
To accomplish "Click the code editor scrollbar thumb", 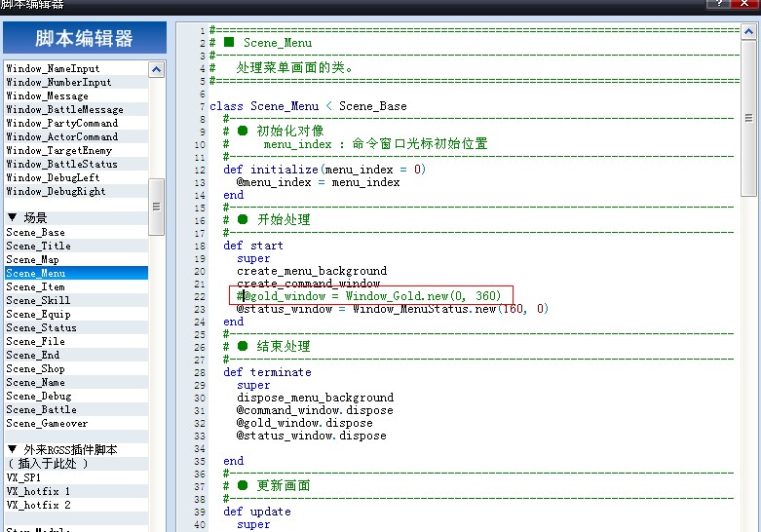I will pos(748,118).
